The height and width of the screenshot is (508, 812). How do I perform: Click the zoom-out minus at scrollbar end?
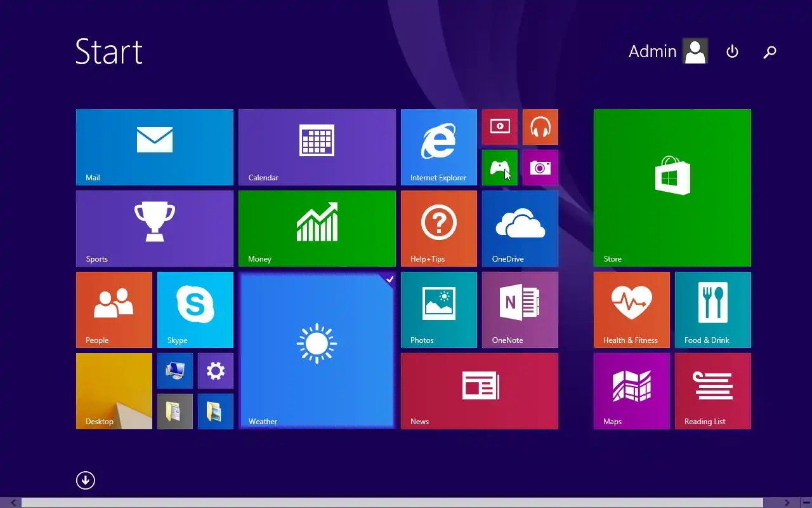coord(806,503)
